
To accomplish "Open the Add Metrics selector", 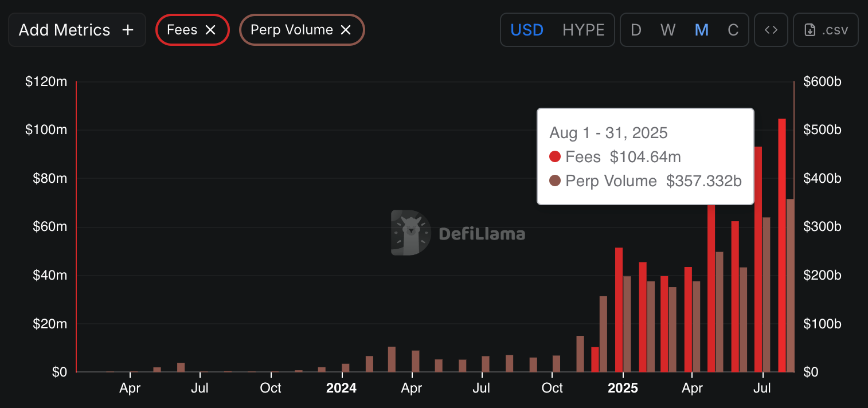I will tap(76, 29).
